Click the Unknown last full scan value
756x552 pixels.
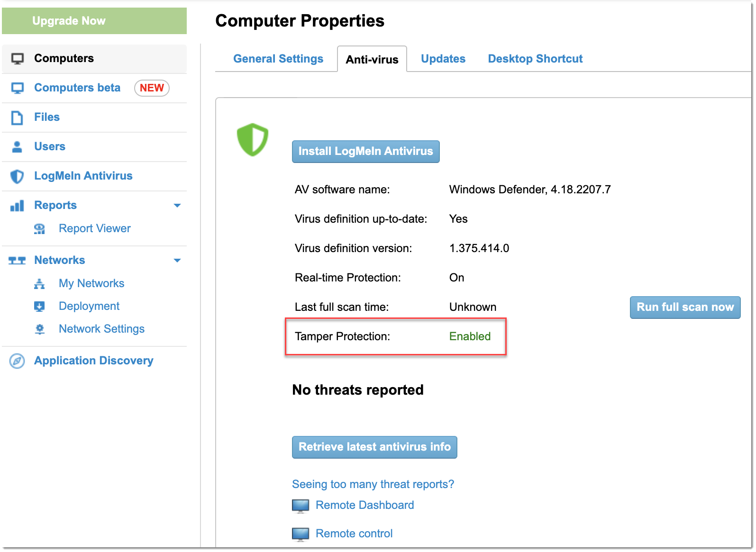coord(473,307)
